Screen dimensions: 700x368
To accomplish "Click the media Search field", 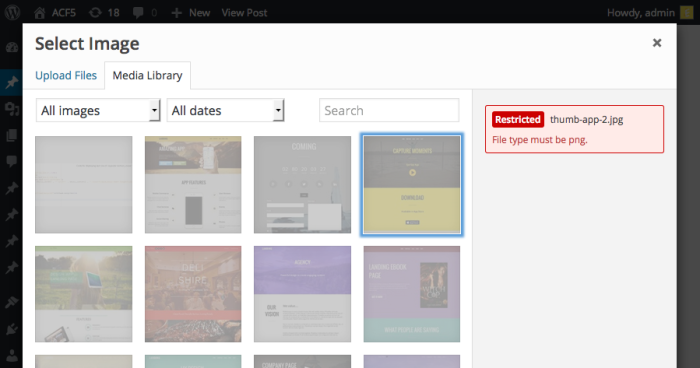I will (x=389, y=110).
